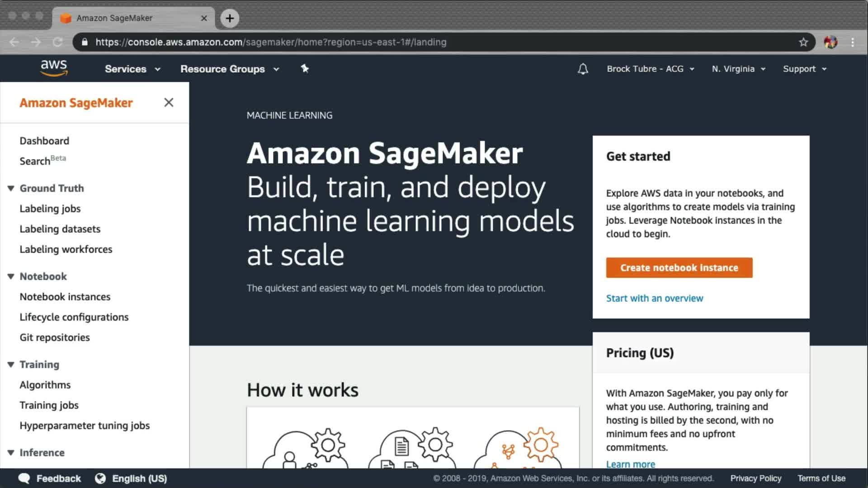Open a new browser tab
Screen dimensions: 868x488
coord(230,18)
